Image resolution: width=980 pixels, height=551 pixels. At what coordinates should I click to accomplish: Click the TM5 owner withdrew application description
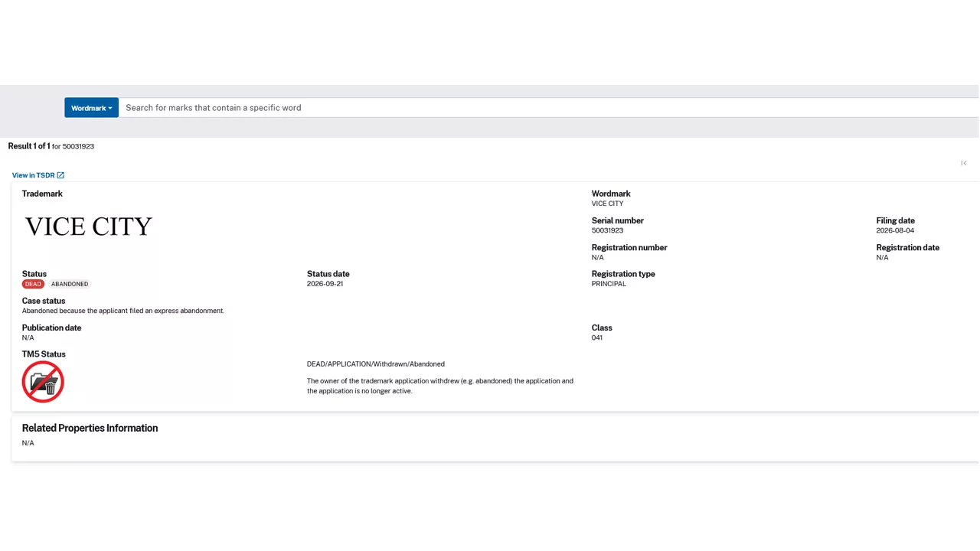[x=440, y=386]
